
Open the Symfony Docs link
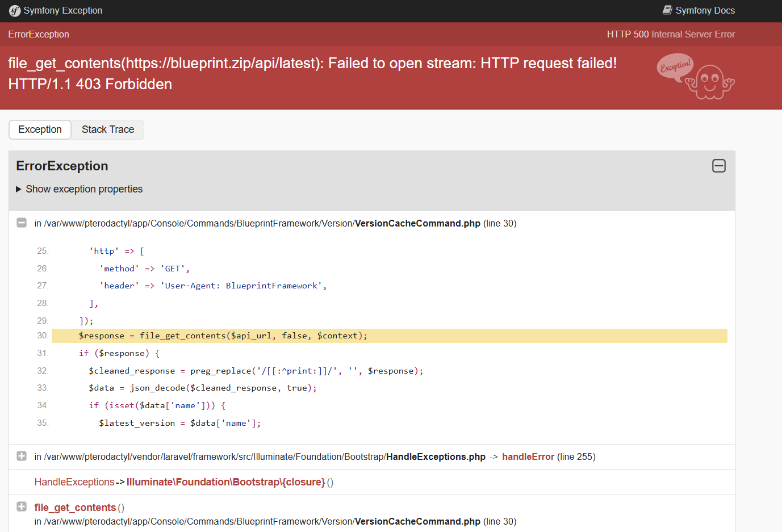pos(705,10)
